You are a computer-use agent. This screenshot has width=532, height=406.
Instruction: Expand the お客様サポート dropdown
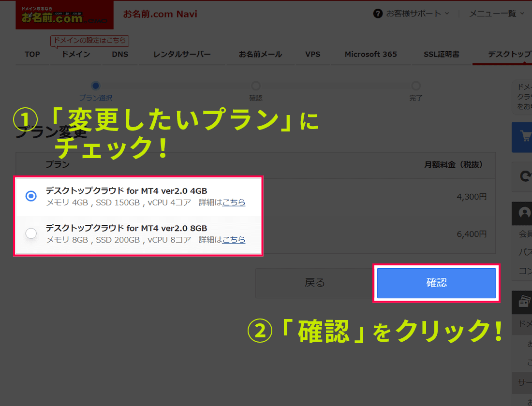pos(417,14)
